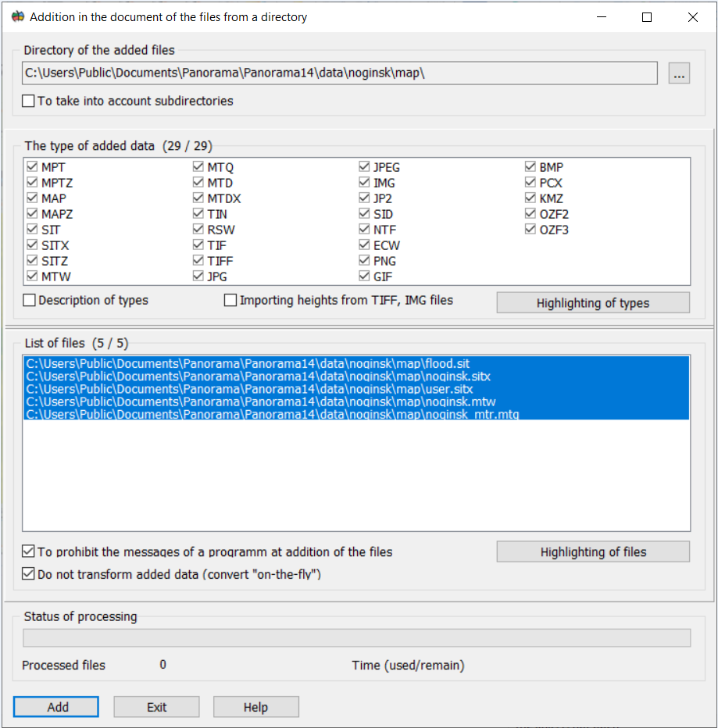Uncheck 'Do not transform added data'

coord(29,574)
